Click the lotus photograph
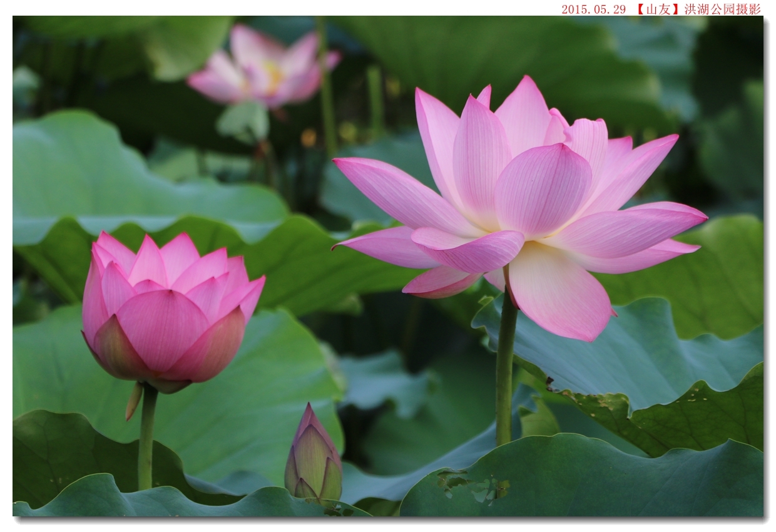776x532 pixels. point(388,266)
